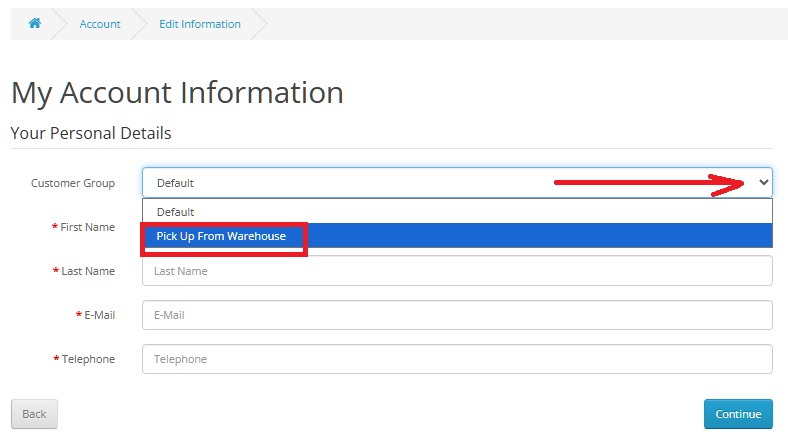Click the Last Name field label

coord(87,271)
